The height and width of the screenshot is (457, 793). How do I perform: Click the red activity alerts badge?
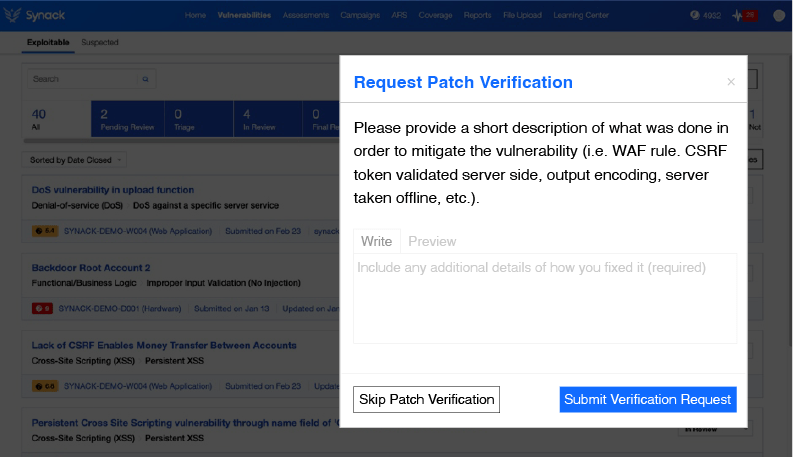click(741, 15)
